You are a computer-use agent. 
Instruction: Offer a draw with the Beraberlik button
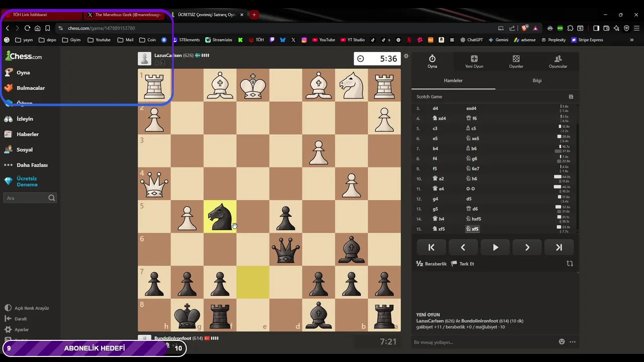(x=431, y=263)
